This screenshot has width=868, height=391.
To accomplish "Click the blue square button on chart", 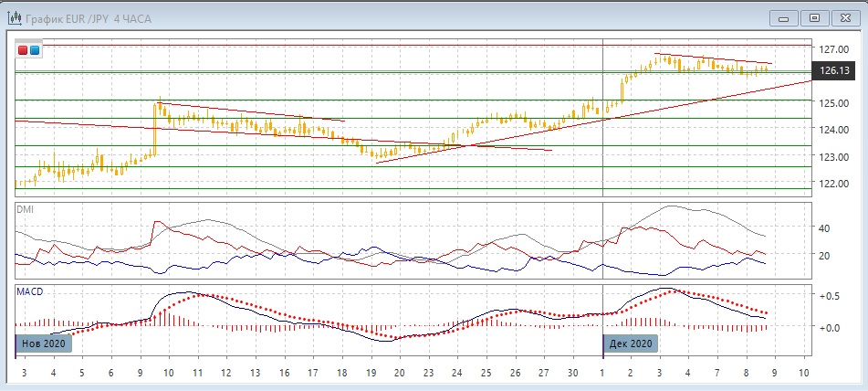I will [x=35, y=51].
